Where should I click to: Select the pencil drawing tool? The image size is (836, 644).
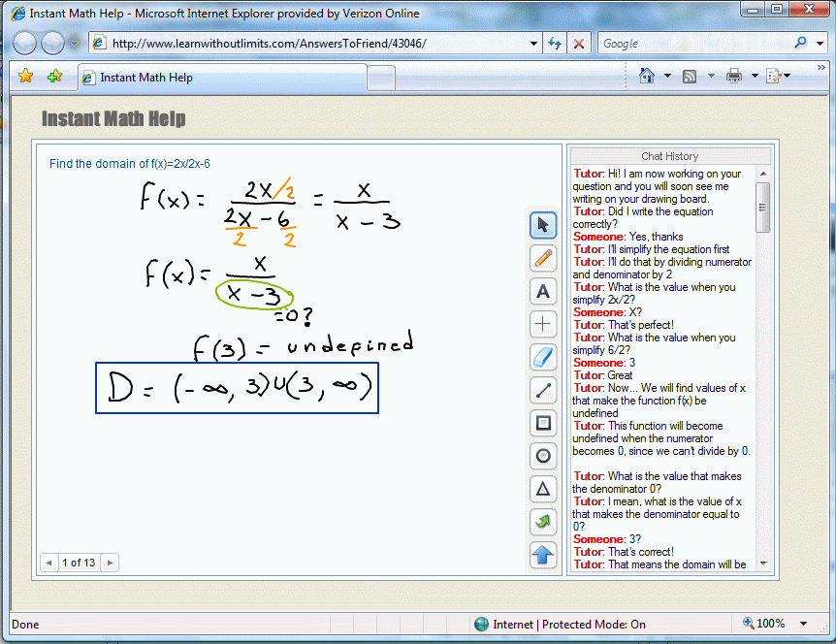pos(543,258)
